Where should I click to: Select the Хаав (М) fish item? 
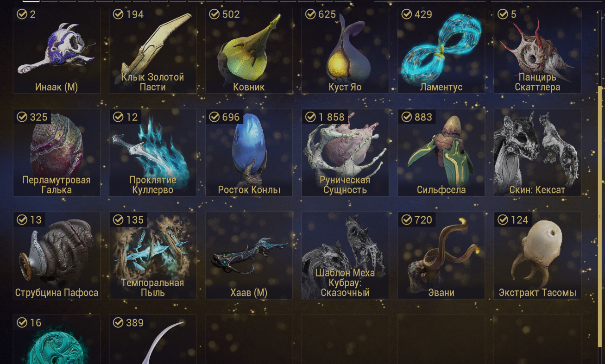click(249, 256)
